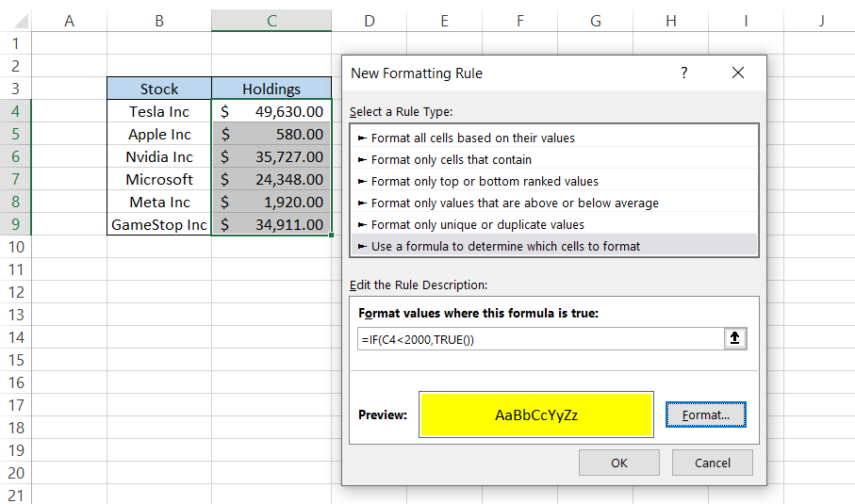The width and height of the screenshot is (855, 504).
Task: Click the Help question mark in dialog
Action: [683, 73]
